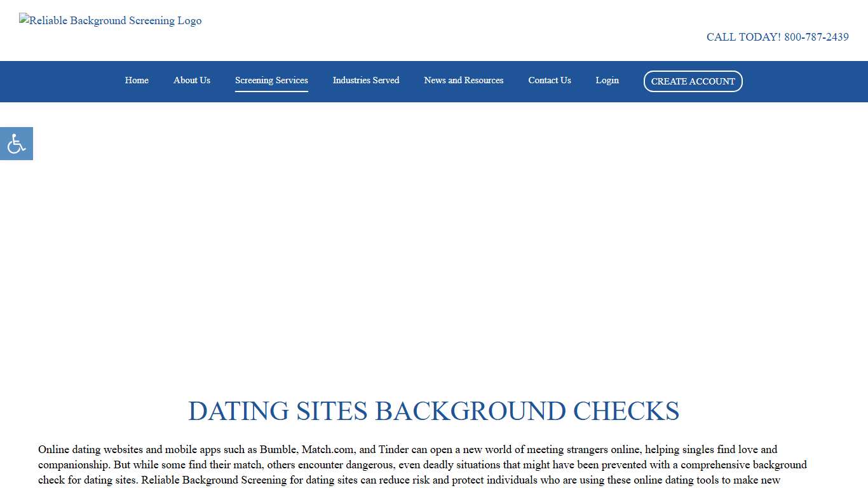The image size is (868, 488).
Task: Open the About Us menu item
Action: point(191,81)
